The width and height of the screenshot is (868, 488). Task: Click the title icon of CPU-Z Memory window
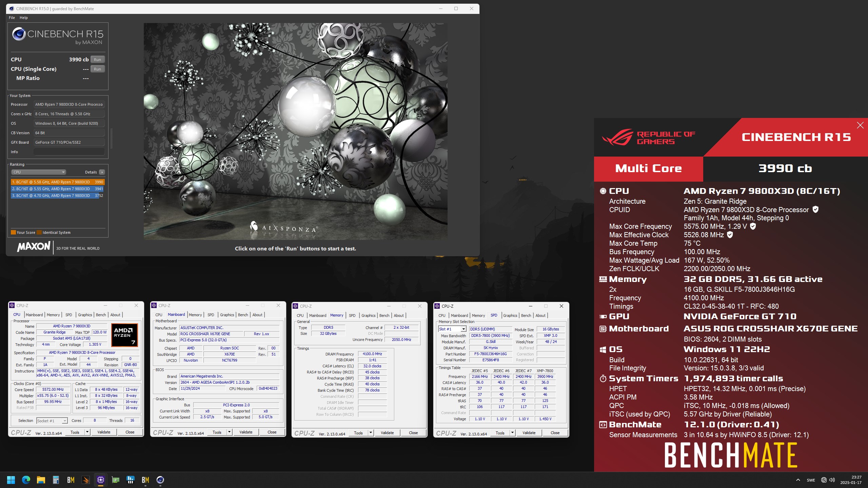click(295, 306)
